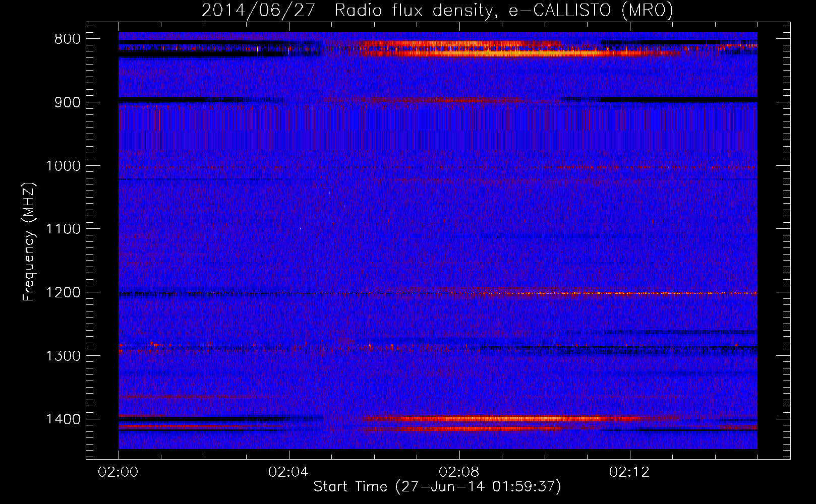
Task: Click the 'Start Time (27-Jun-14 01:59:37)' label
Action: click(437, 487)
